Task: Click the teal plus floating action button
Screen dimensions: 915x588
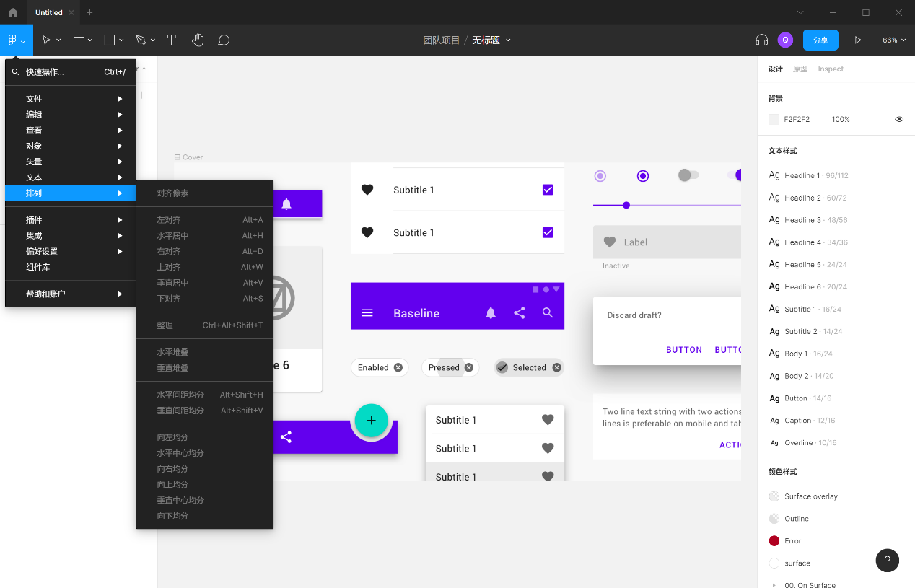Action: click(372, 421)
